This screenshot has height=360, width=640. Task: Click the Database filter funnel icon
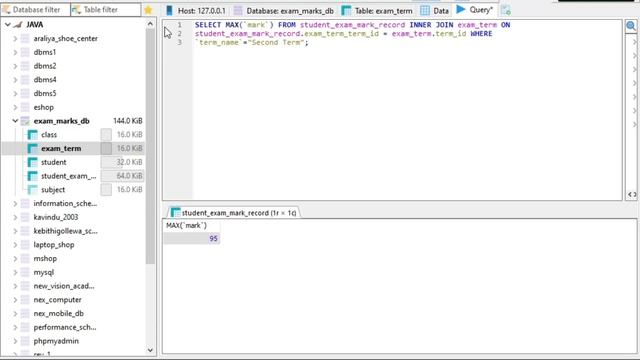click(x=6, y=9)
